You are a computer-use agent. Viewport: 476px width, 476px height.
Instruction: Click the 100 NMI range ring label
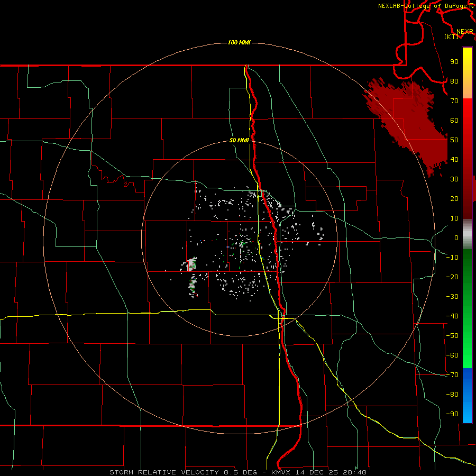(239, 42)
